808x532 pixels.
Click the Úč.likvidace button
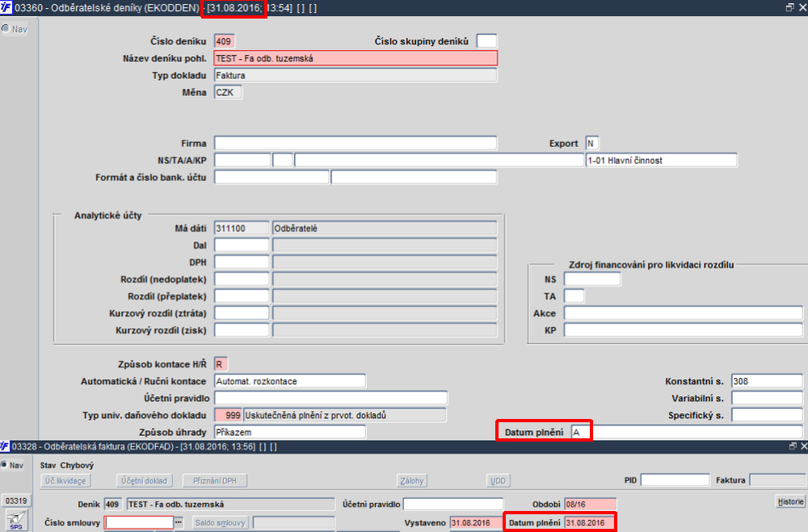tap(65, 480)
